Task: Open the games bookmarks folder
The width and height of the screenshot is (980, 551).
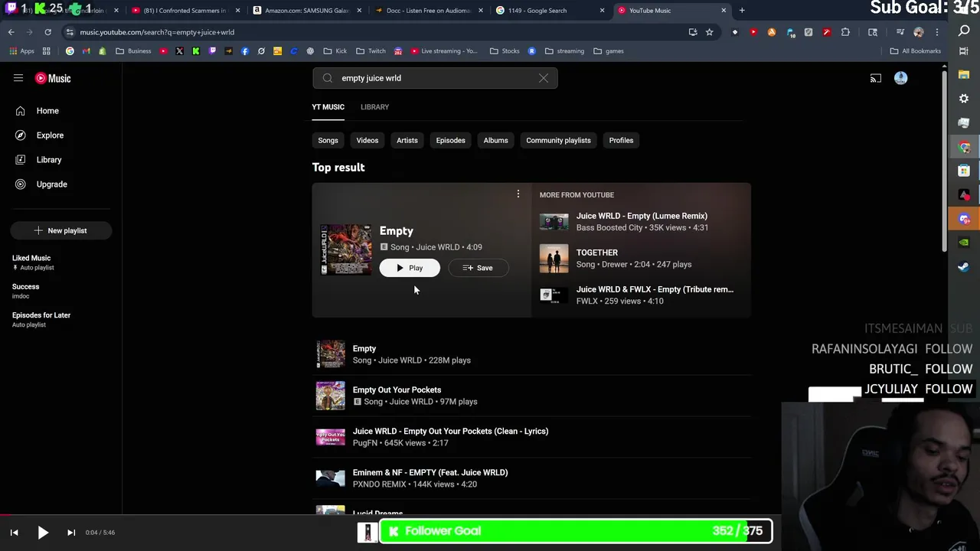Action: click(609, 51)
